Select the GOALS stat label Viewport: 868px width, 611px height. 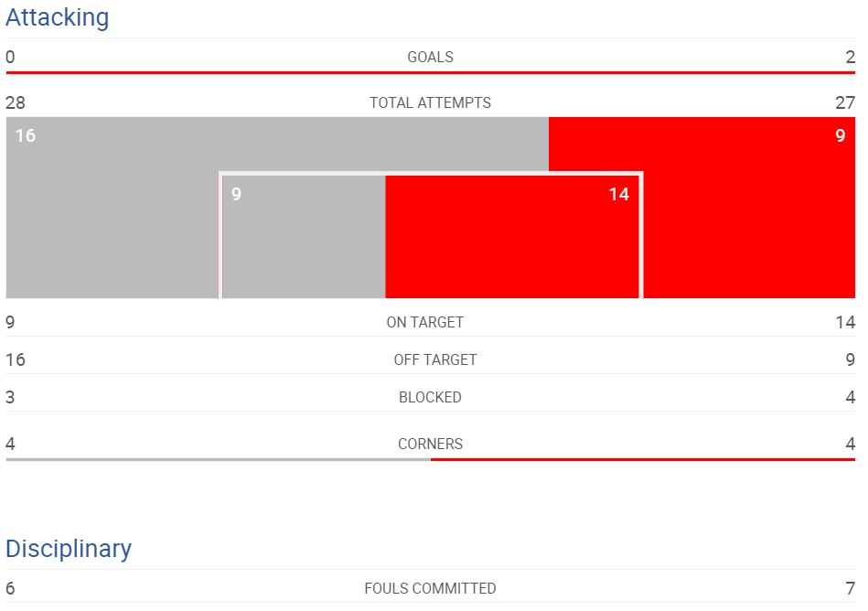pos(430,57)
